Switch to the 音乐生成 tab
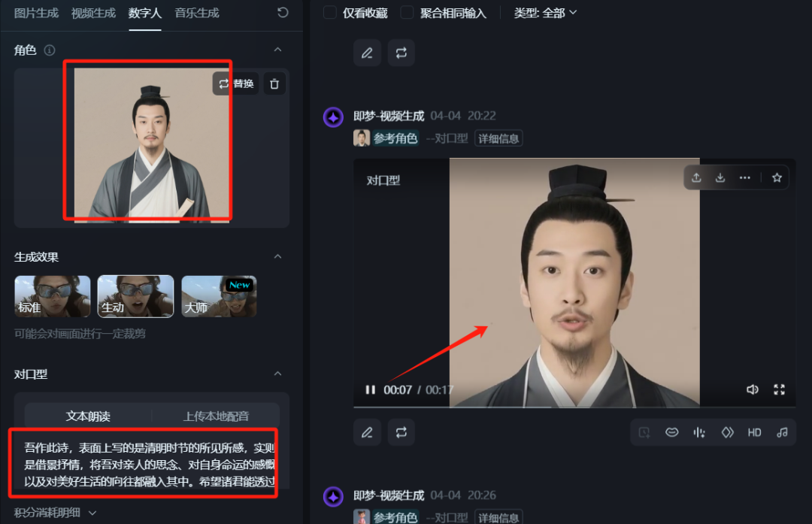This screenshot has width=812, height=524. click(x=195, y=13)
